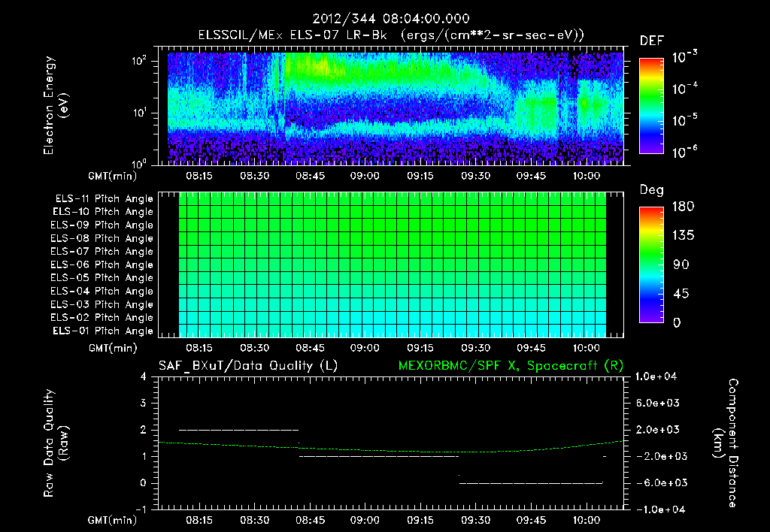Click 08:45 tick under the spectrogram panel

(x=309, y=176)
